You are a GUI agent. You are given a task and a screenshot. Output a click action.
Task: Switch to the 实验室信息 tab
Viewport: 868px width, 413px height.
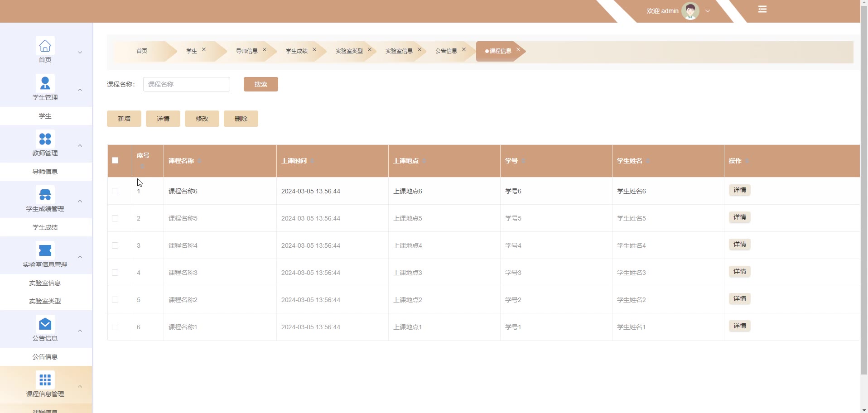399,51
